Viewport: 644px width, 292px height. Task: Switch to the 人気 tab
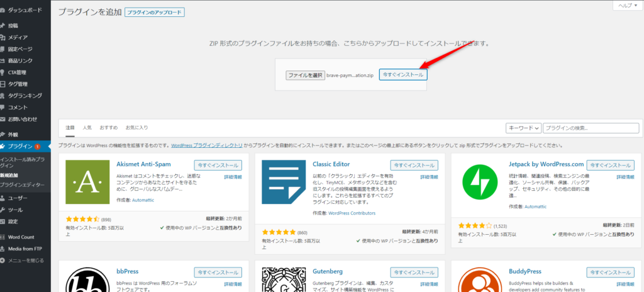[x=87, y=128]
